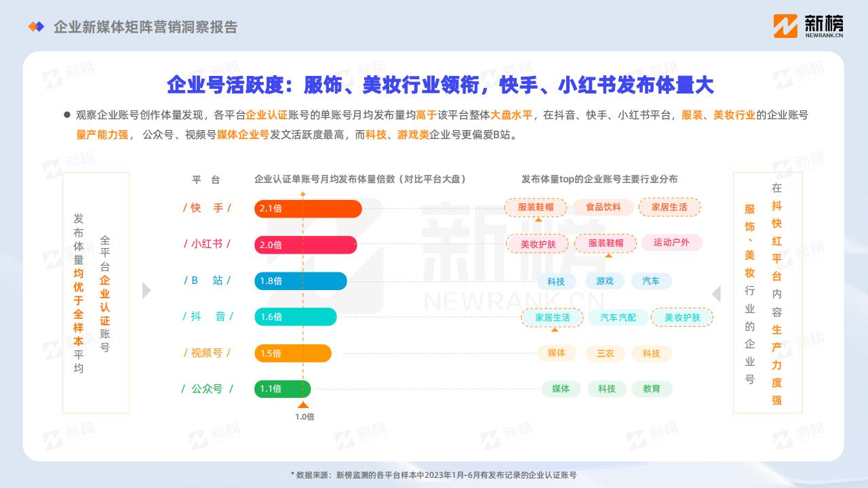Click the right box text 服饰、美妆行业的企业号

[749, 293]
